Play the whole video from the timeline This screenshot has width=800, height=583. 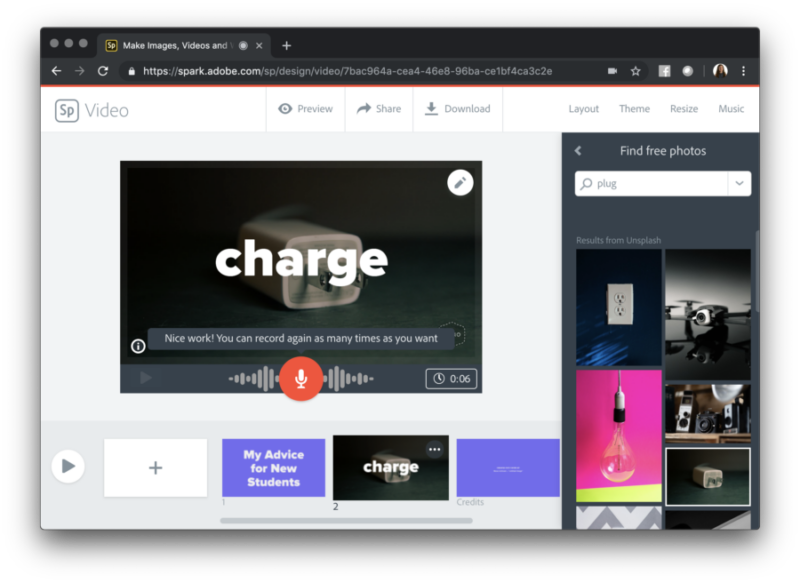click(x=68, y=466)
